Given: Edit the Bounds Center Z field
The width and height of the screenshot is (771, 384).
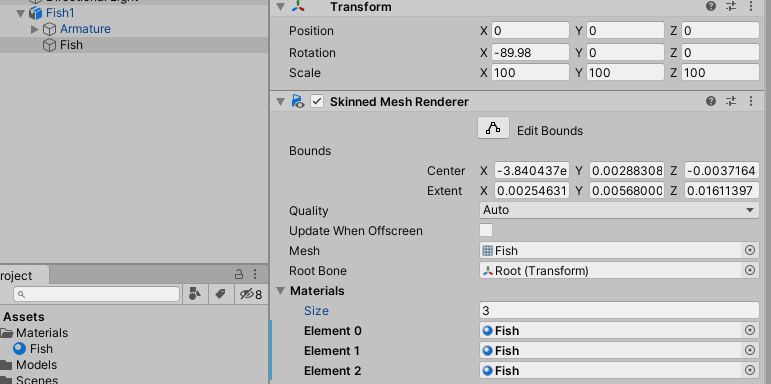Looking at the screenshot, I should coord(722,171).
